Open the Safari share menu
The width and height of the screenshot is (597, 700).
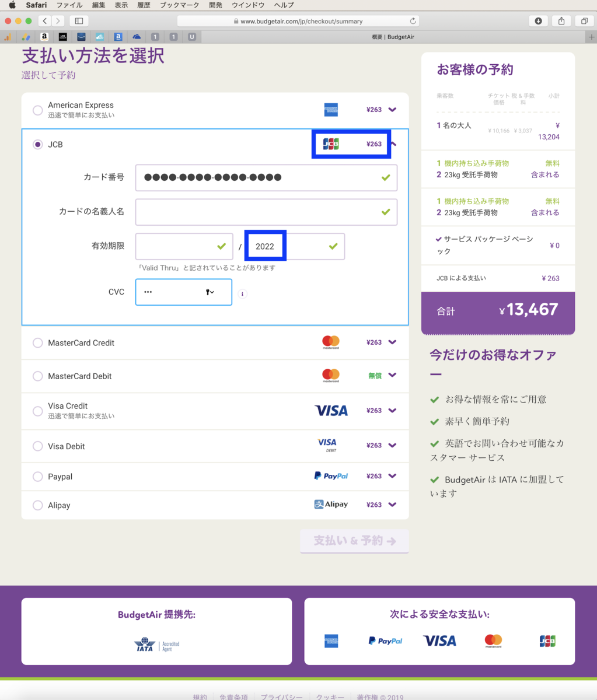pyautogui.click(x=561, y=21)
